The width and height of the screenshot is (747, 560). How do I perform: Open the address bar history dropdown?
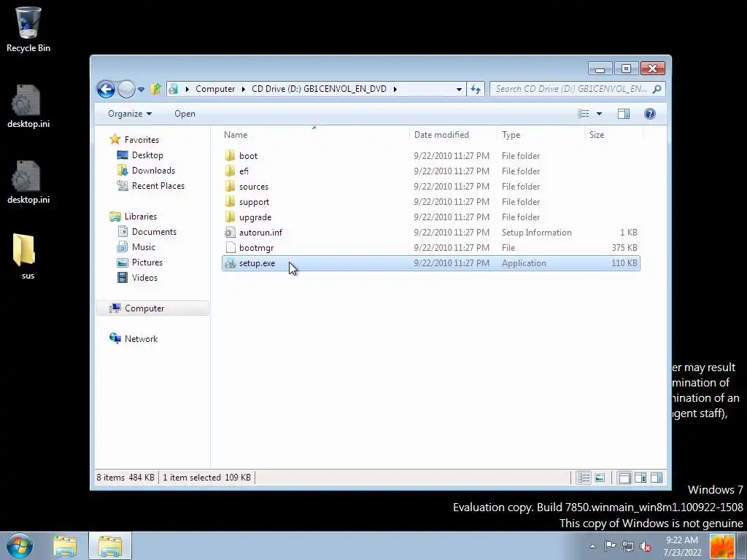459,89
